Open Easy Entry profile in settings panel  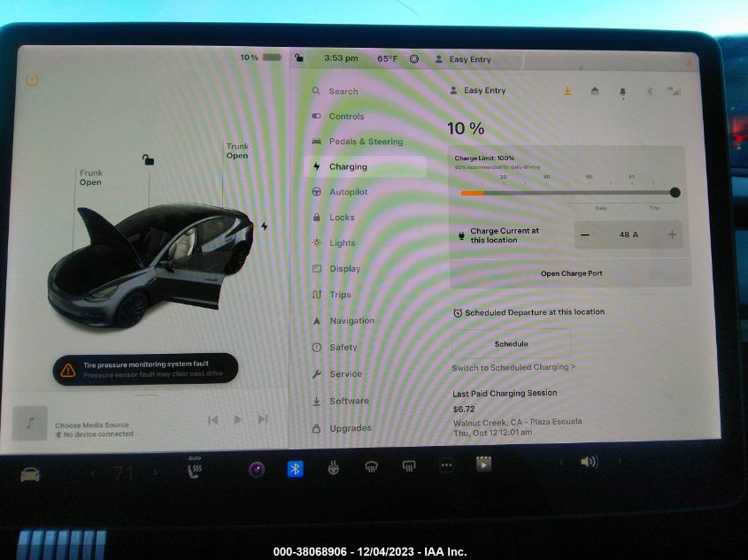pyautogui.click(x=478, y=90)
